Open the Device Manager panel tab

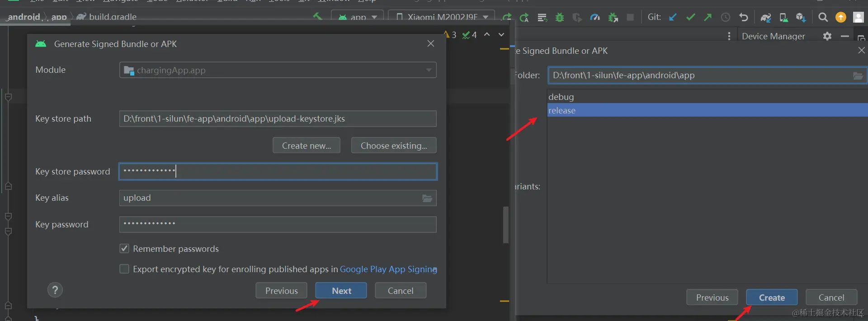tap(773, 36)
